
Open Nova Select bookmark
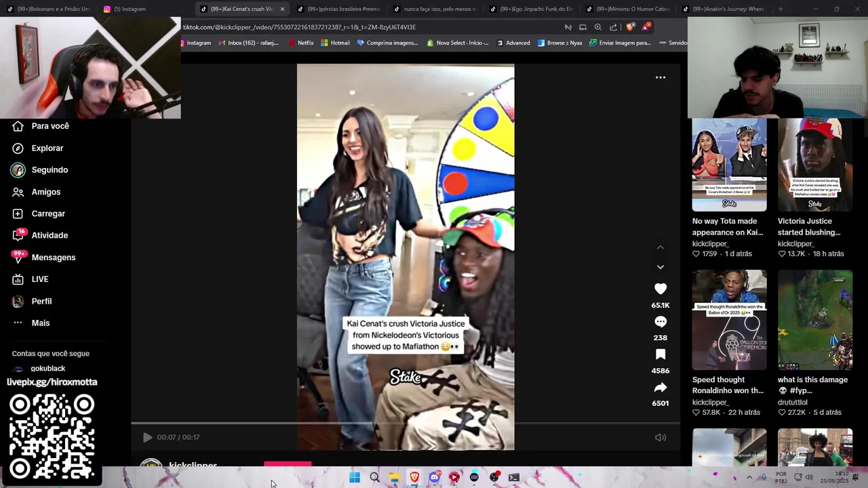pos(458,43)
